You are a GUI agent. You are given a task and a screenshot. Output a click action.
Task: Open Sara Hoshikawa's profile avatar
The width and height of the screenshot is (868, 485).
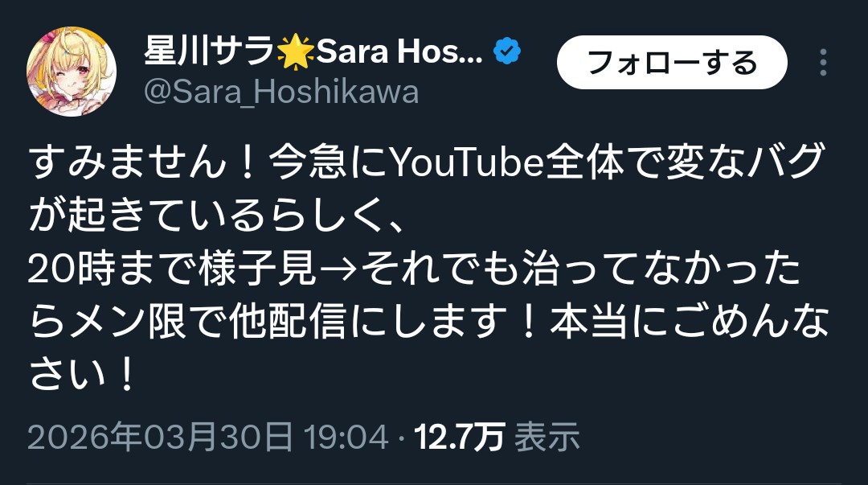pos(72,71)
